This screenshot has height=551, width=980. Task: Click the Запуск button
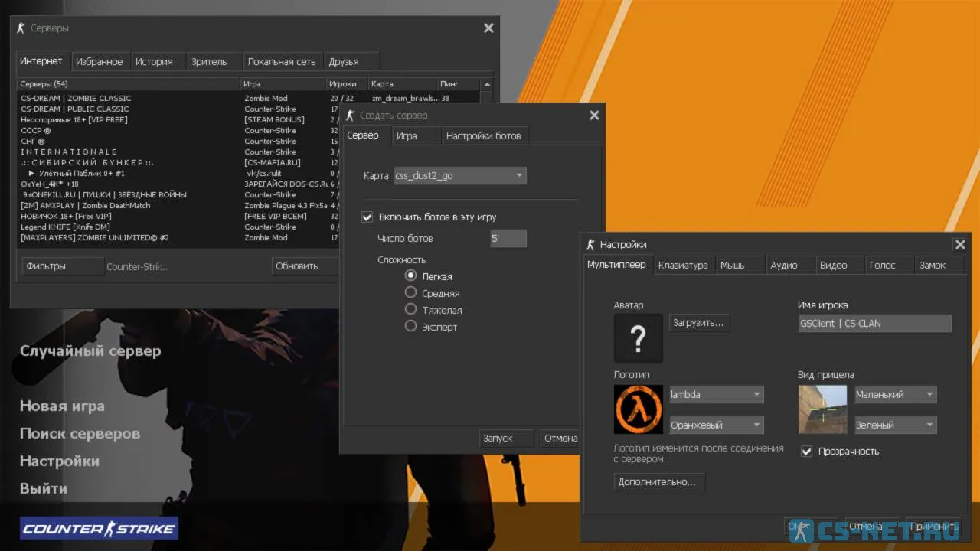(x=506, y=439)
